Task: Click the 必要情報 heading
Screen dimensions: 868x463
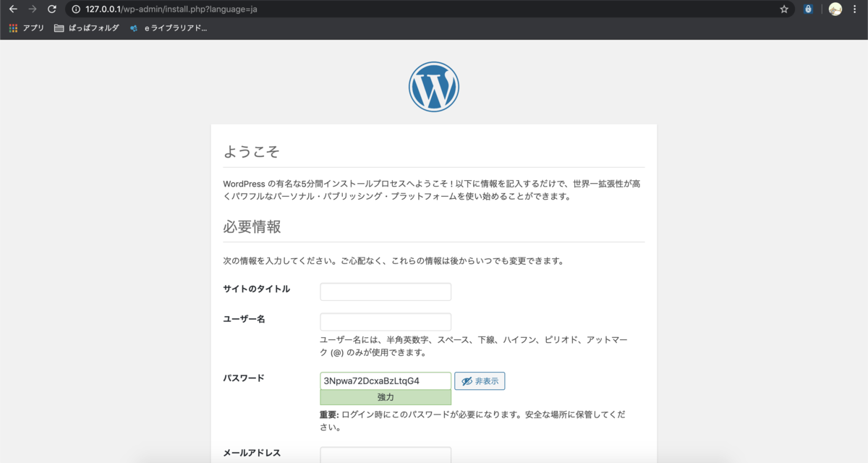Action: pyautogui.click(x=252, y=226)
